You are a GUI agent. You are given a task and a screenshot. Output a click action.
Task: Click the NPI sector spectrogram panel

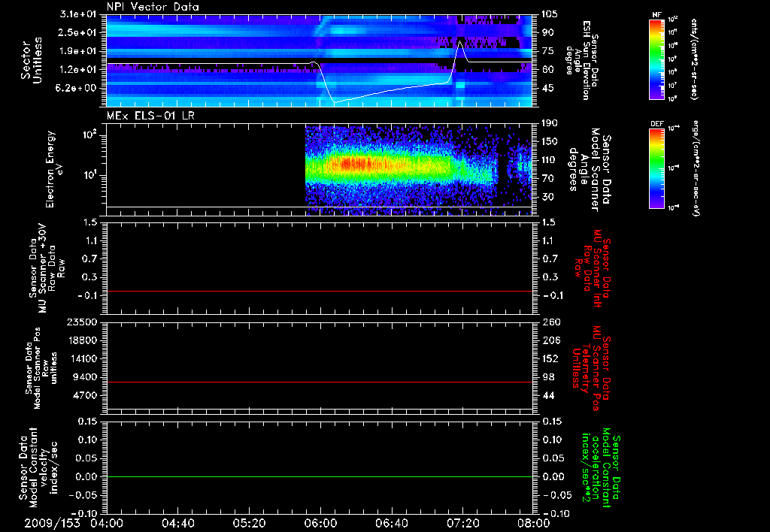[319, 60]
